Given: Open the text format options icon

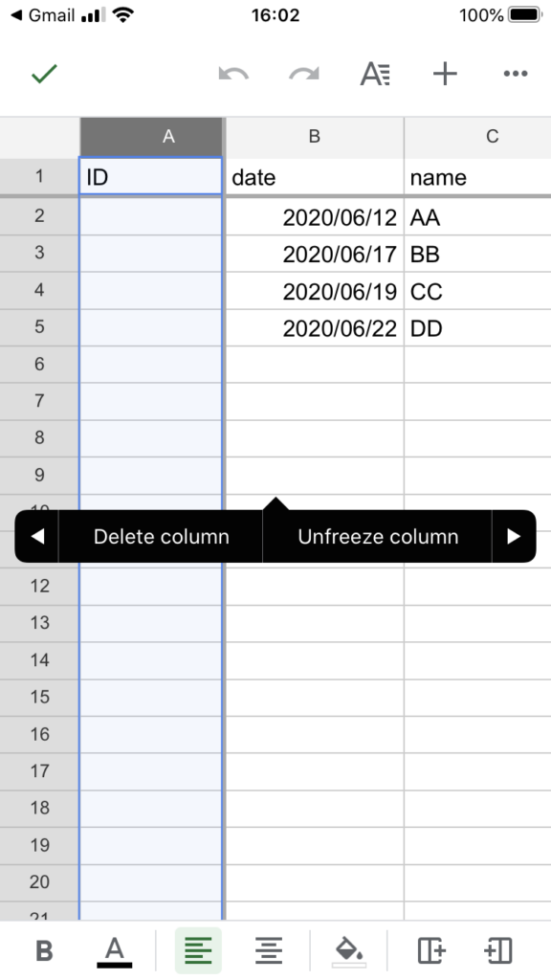Looking at the screenshot, I should [x=375, y=74].
